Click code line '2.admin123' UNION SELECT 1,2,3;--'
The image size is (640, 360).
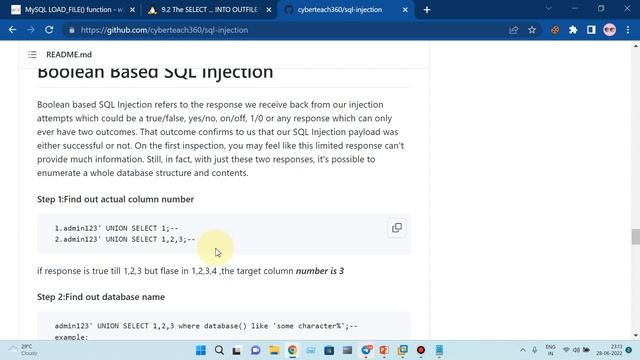125,239
